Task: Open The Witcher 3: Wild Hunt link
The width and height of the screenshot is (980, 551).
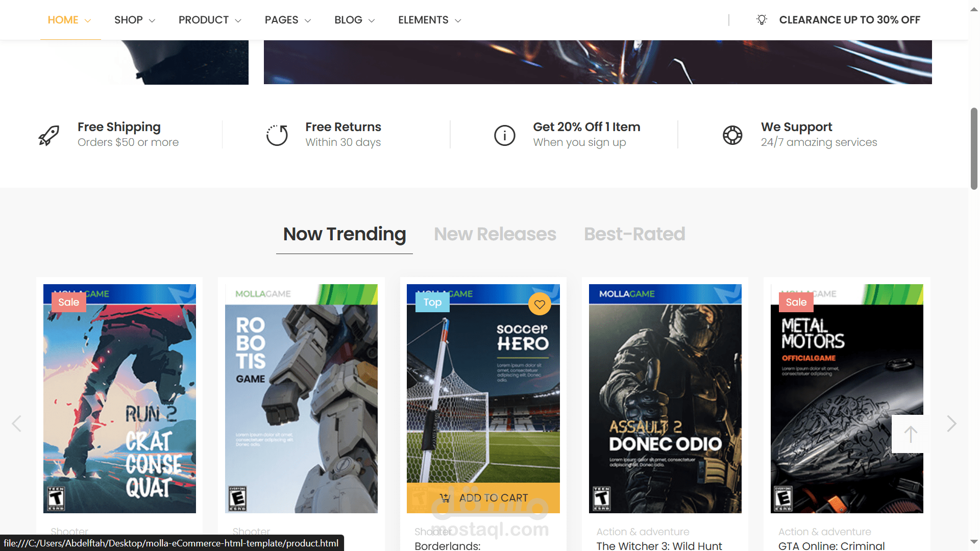Action: pyautogui.click(x=659, y=545)
